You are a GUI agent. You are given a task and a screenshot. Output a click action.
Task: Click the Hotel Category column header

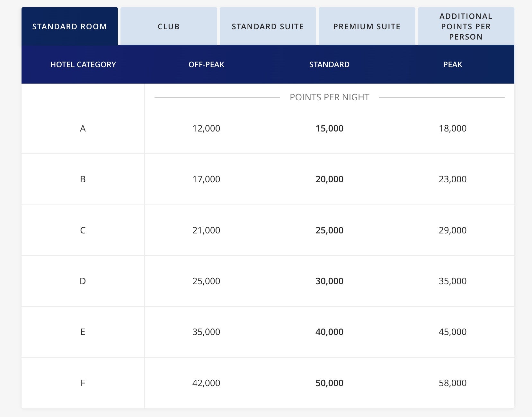[83, 64]
